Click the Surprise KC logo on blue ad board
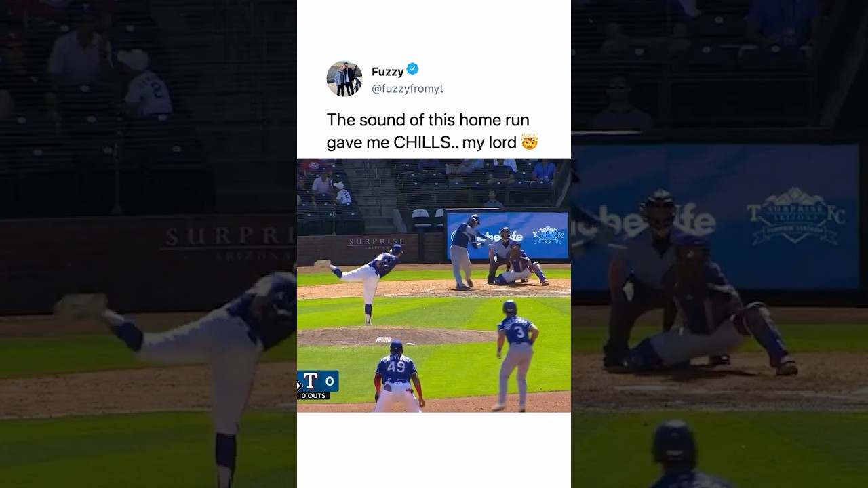This screenshot has width=868, height=488. (x=548, y=235)
